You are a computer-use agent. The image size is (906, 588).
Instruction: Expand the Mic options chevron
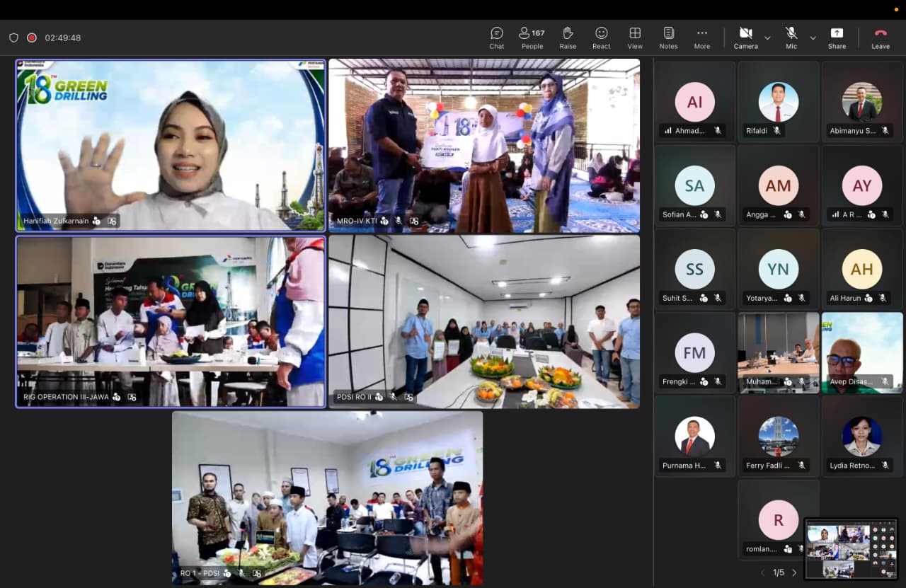pyautogui.click(x=813, y=38)
